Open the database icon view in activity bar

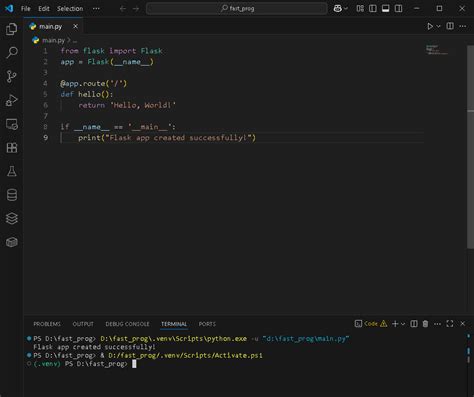tap(12, 195)
